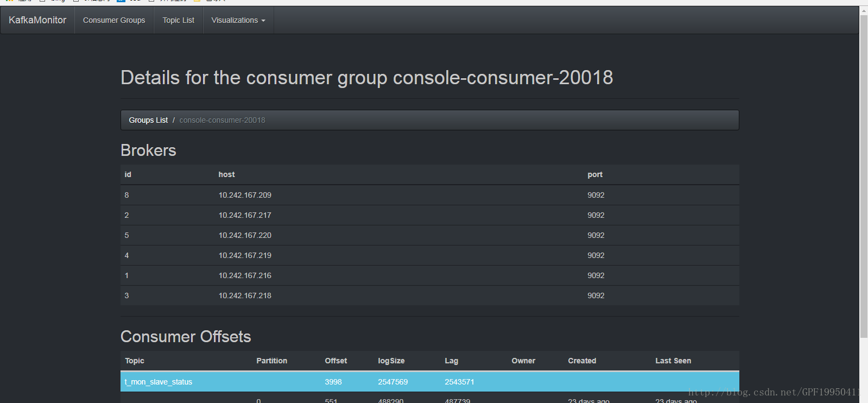Click host 10.242.167.218 cell
This screenshot has height=403, width=868.
tap(245, 295)
